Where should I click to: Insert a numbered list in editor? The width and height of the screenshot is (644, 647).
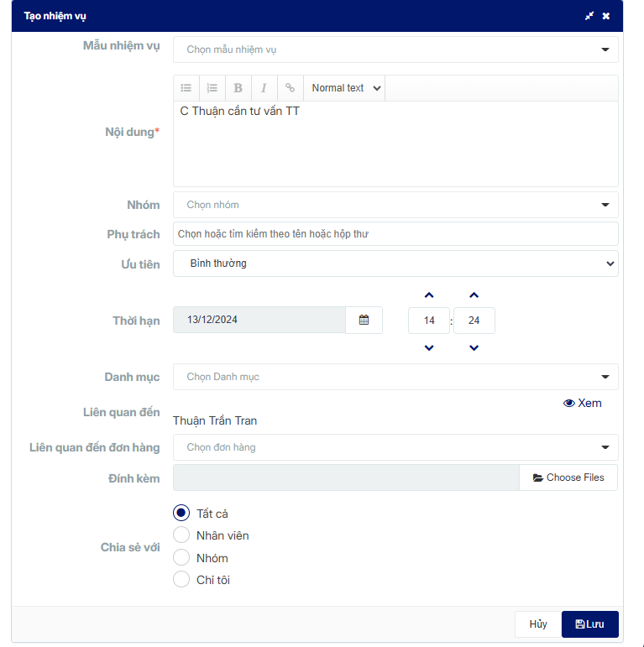[212, 88]
